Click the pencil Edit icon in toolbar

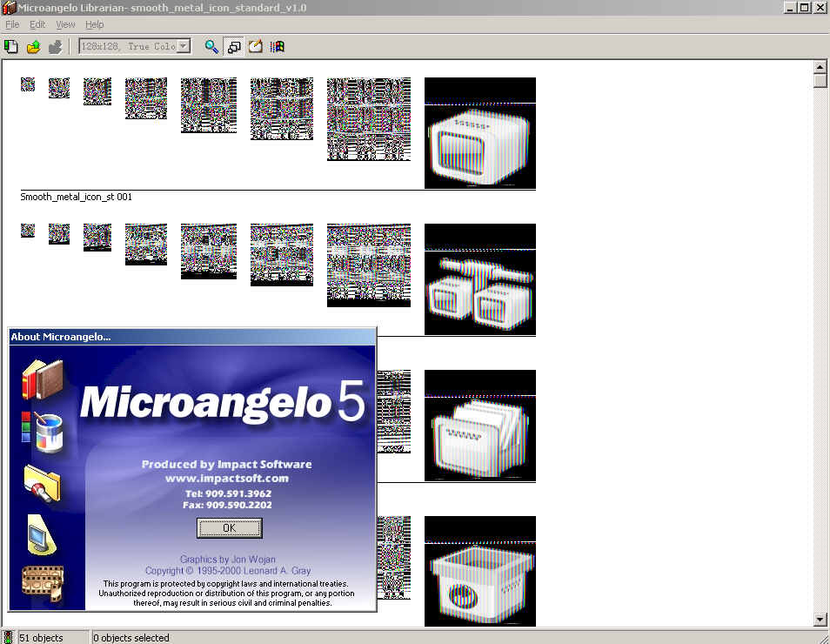(x=256, y=47)
